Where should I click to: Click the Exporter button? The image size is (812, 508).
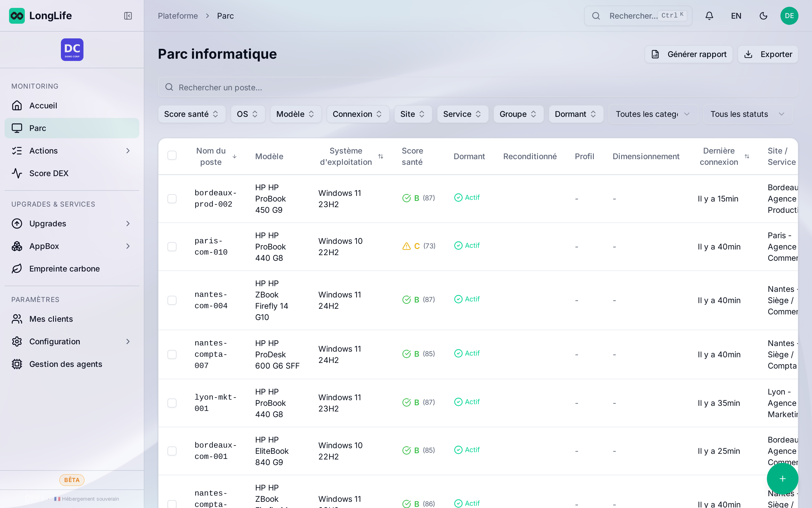(x=768, y=54)
